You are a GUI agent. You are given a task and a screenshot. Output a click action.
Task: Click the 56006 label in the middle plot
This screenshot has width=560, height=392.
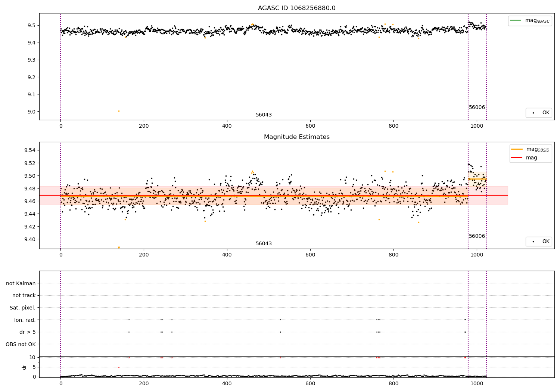click(477, 236)
